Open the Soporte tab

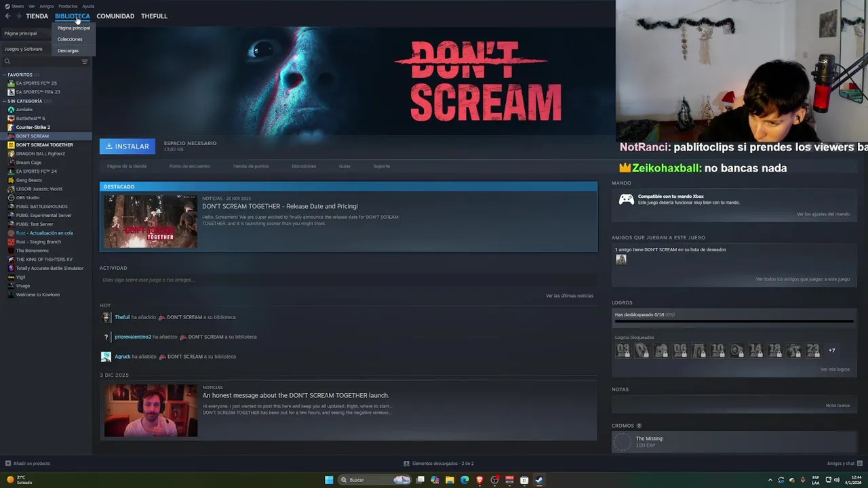click(x=382, y=166)
